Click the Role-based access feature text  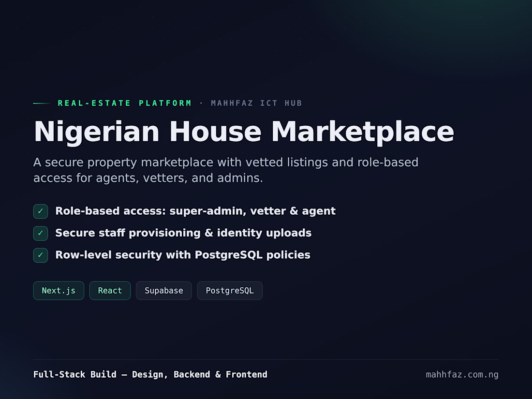pos(195,211)
